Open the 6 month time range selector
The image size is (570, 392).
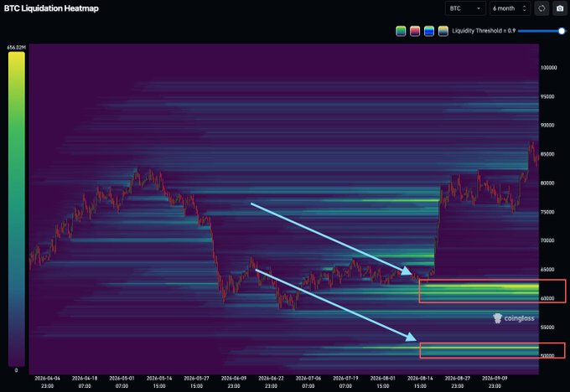point(510,8)
